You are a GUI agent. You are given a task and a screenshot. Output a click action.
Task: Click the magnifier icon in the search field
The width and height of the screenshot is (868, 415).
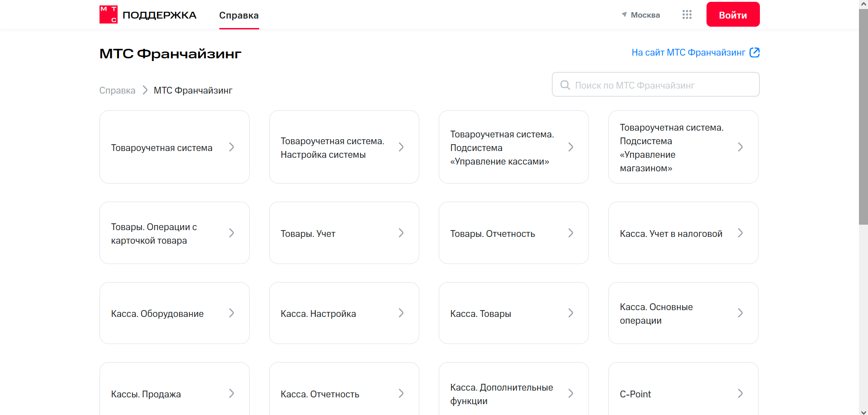coord(565,85)
